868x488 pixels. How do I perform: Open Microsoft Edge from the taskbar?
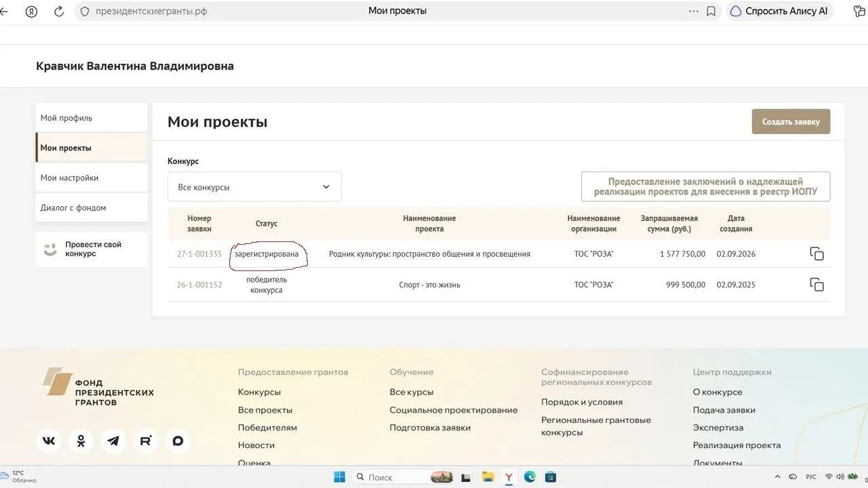pyautogui.click(x=530, y=477)
